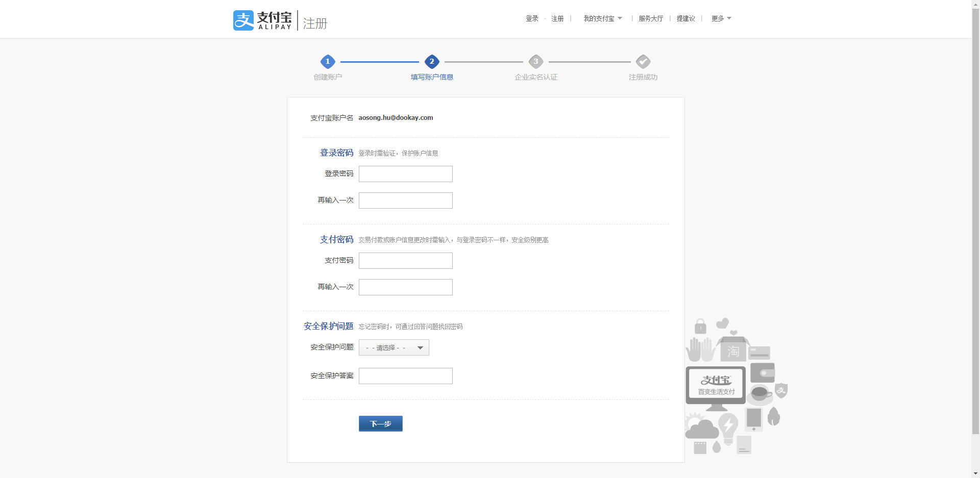Click the 登录密码 section heading
The image size is (980, 478).
coord(336,153)
